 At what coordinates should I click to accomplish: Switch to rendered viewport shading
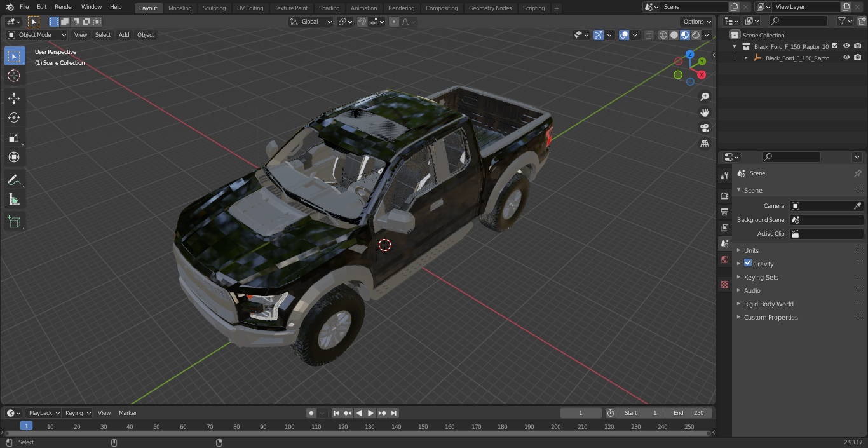(x=696, y=35)
